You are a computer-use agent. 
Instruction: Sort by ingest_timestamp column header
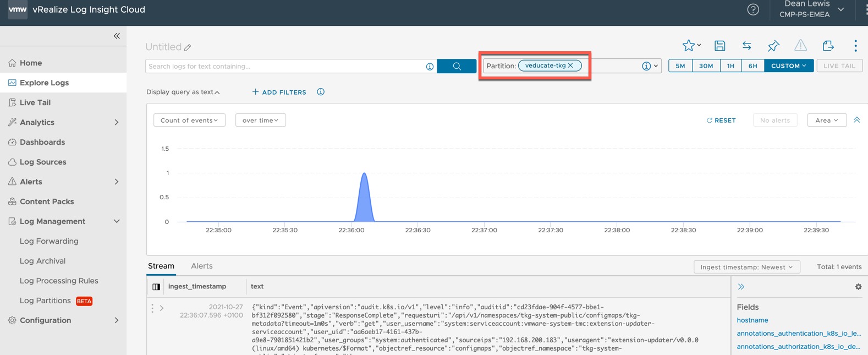pos(197,286)
